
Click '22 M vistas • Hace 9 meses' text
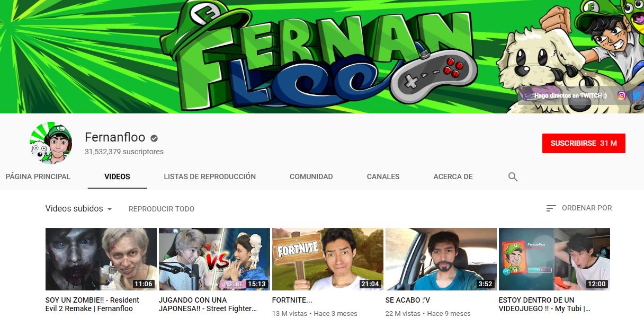point(428,313)
